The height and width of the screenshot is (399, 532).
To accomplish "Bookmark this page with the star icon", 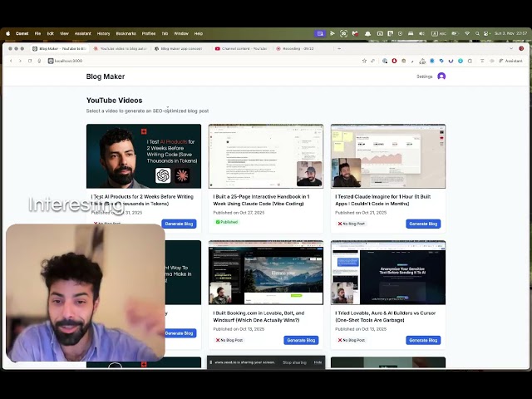I will (364, 61).
